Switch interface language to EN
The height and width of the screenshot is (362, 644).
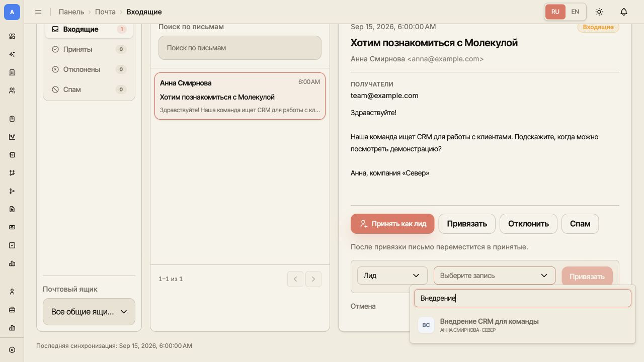[x=575, y=12]
